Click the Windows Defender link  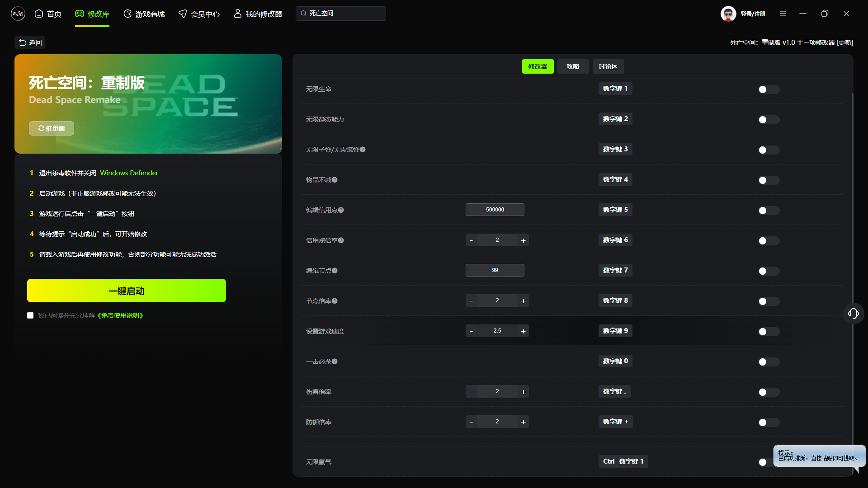pyautogui.click(x=129, y=173)
